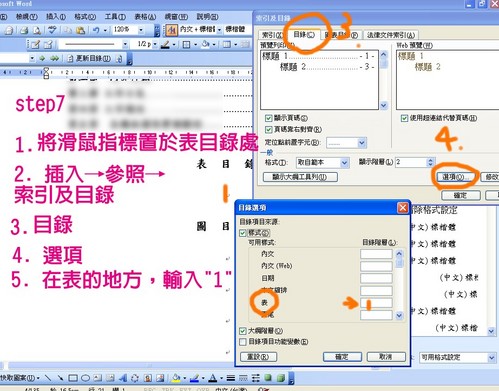Switch to the Table of Authorities tab
The image size is (499, 391).
point(390,35)
